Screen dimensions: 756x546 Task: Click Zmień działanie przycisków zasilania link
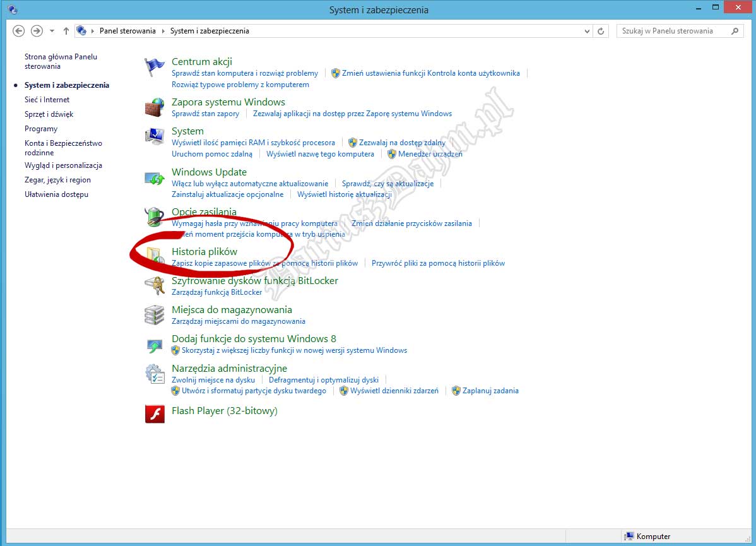pyautogui.click(x=411, y=224)
